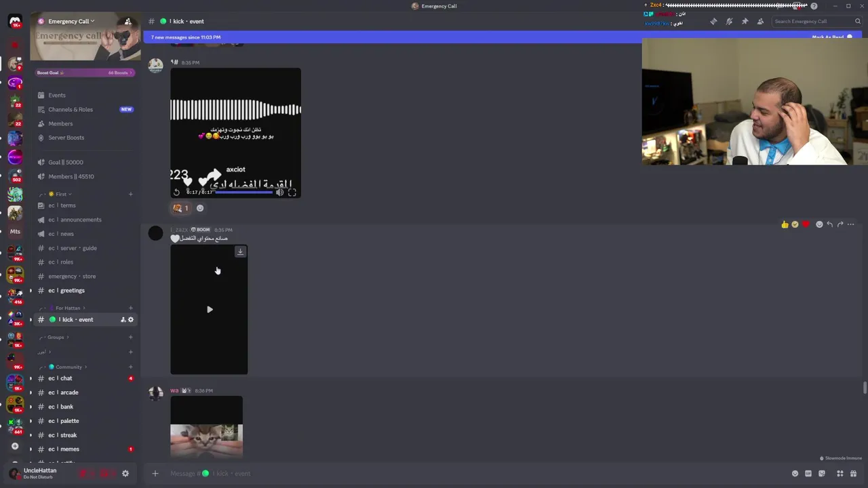
Task: Replay the first video
Action: 176,192
